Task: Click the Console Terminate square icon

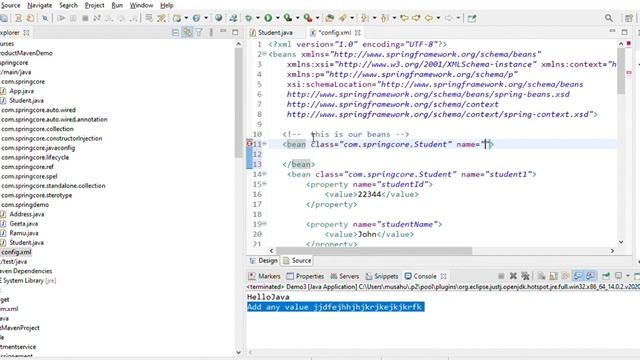Action: (x=502, y=276)
